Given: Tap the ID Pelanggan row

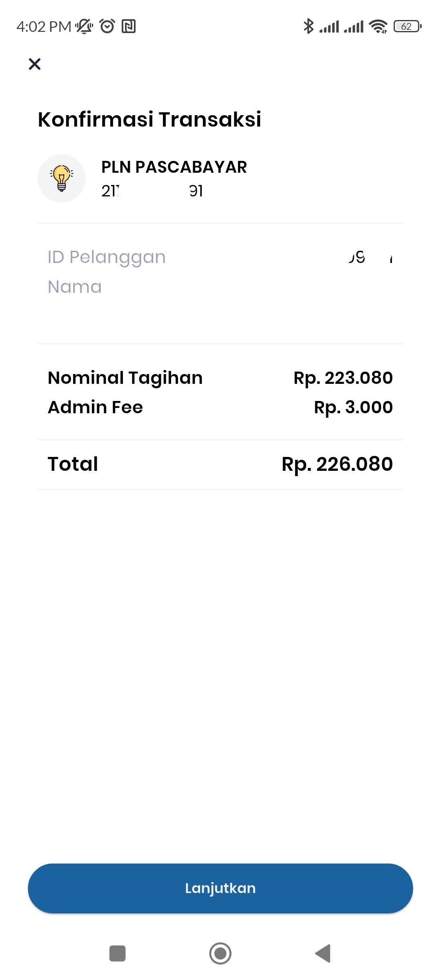Looking at the screenshot, I should (220, 257).
